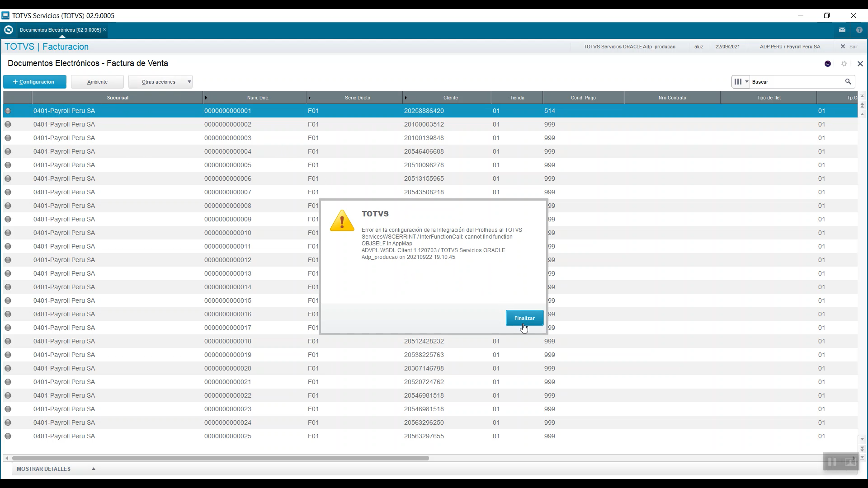Screen dimensions: 868x488
Task: Click client cell 20307146798
Action: coord(424,368)
